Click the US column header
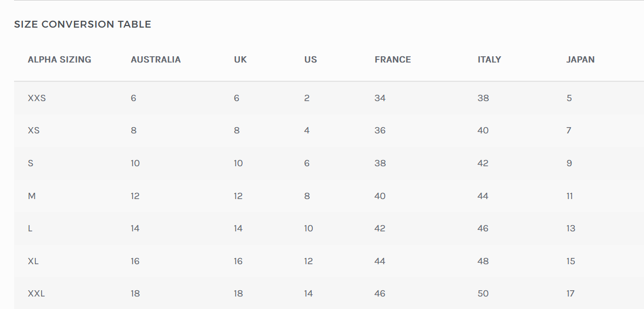Image resolution: width=644 pixels, height=309 pixels. tap(310, 59)
